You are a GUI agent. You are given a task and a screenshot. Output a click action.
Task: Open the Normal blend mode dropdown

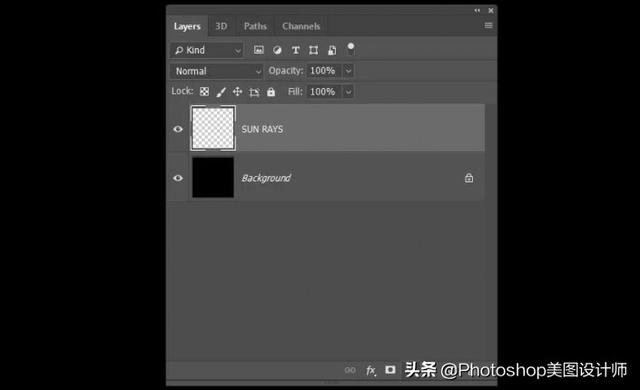coord(216,71)
